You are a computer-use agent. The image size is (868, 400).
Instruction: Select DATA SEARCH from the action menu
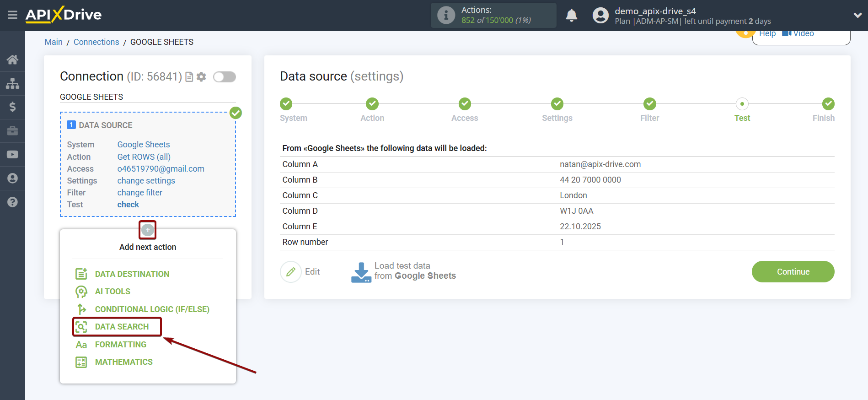(x=122, y=327)
